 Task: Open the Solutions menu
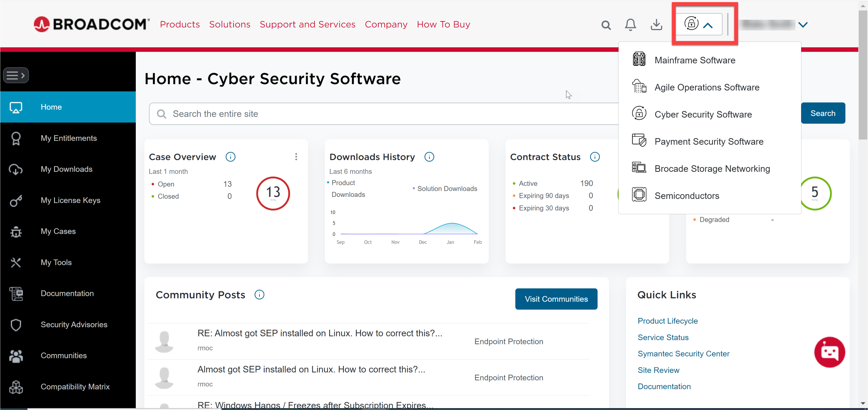coord(230,24)
